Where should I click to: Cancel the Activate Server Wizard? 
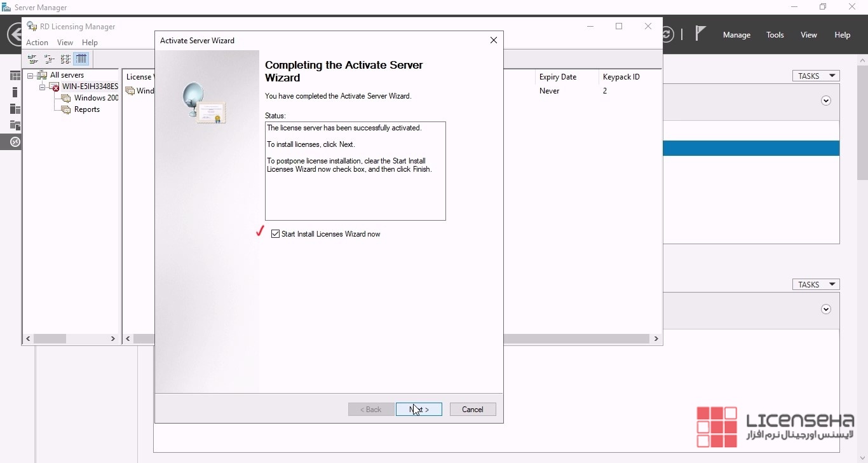pyautogui.click(x=473, y=410)
